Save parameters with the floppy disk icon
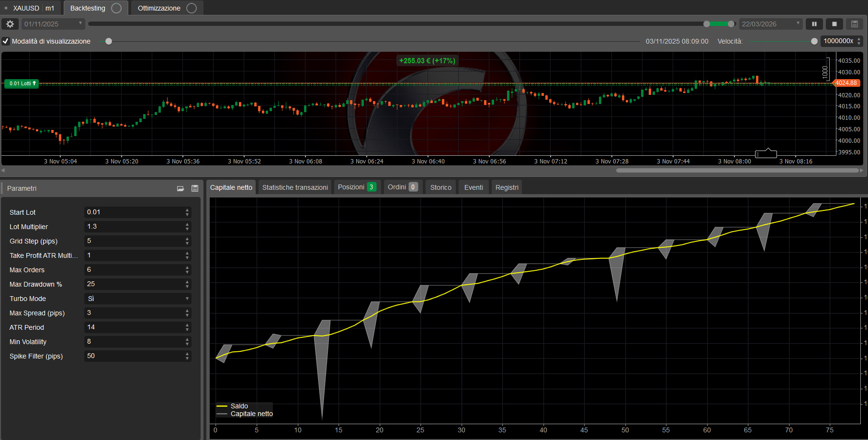Screen dimensions: 868x440 coord(195,188)
